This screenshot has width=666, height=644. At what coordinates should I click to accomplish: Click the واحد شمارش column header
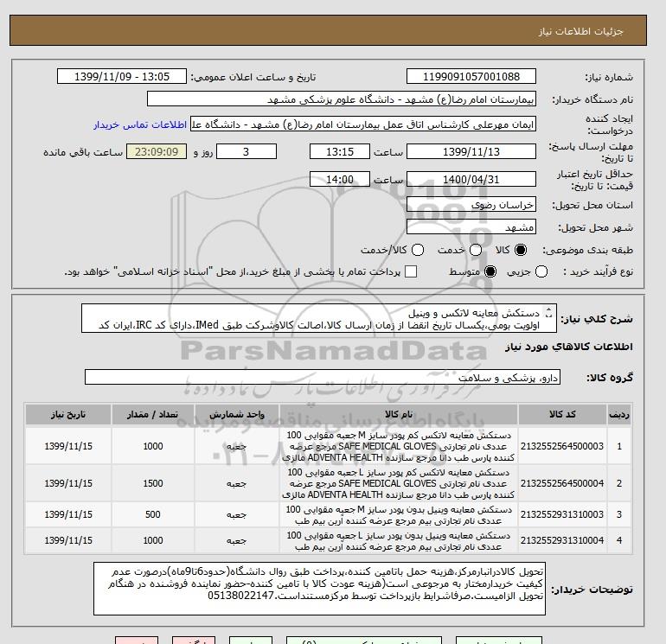[237, 414]
